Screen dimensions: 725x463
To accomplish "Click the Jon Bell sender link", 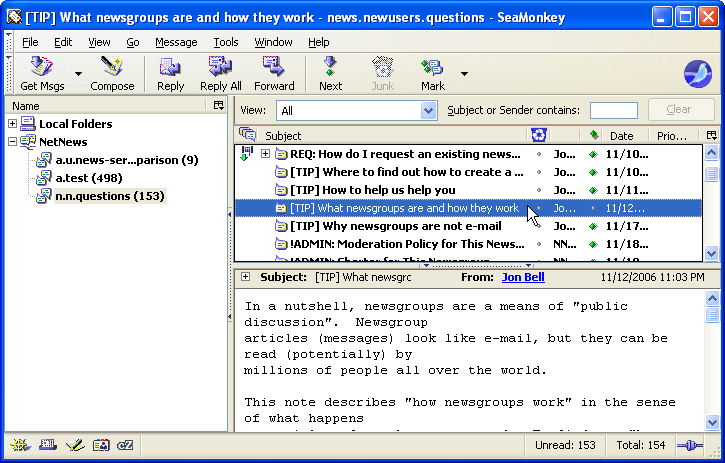I will 523,277.
